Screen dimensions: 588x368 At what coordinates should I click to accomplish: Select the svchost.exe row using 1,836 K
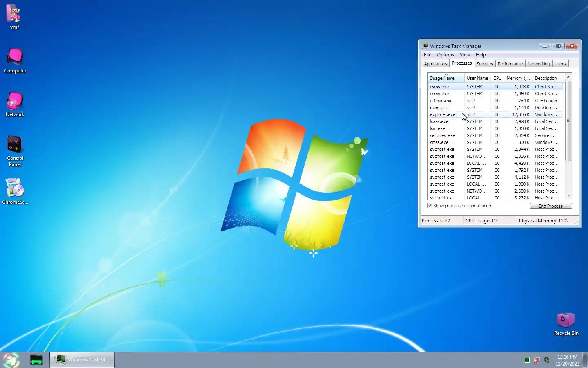[495, 156]
